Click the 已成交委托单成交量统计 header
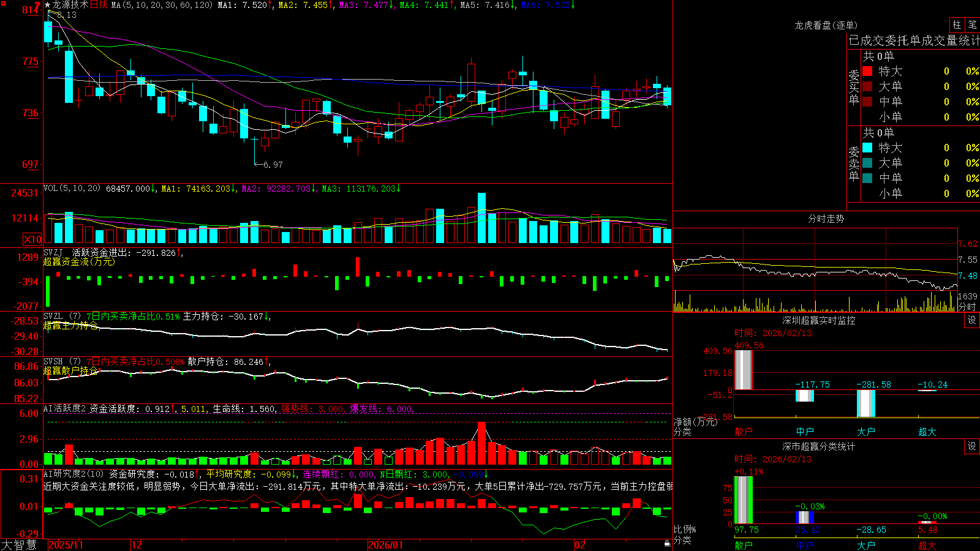The height and width of the screenshot is (551, 980). click(914, 40)
